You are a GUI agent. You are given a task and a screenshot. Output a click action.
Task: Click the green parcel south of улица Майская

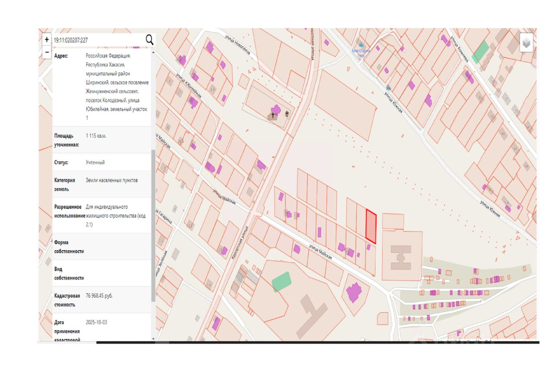click(281, 282)
